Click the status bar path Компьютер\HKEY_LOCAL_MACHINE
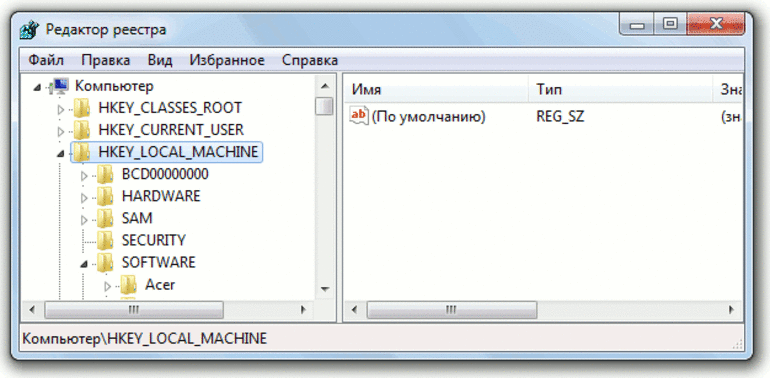 pyautogui.click(x=145, y=339)
